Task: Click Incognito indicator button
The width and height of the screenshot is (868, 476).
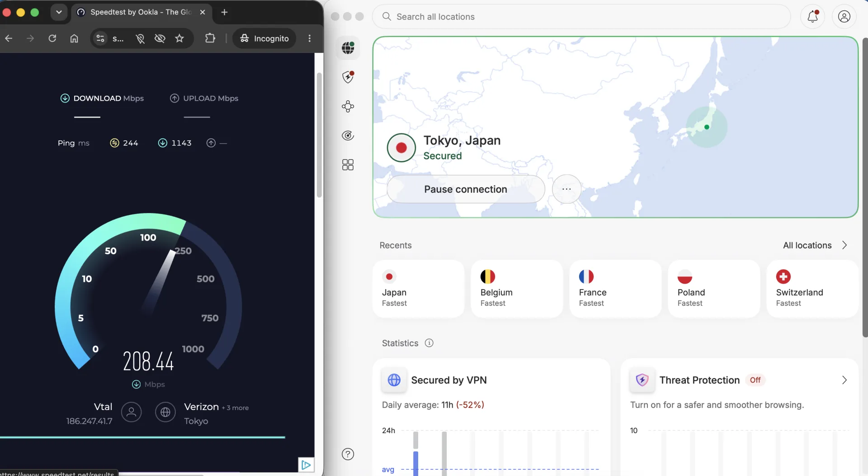Action: click(264, 38)
